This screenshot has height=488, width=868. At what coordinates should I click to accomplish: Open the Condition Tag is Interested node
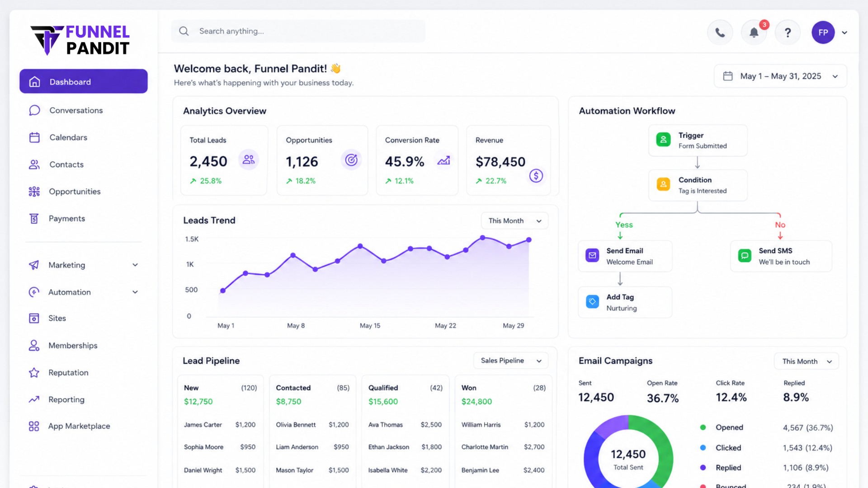click(x=698, y=185)
